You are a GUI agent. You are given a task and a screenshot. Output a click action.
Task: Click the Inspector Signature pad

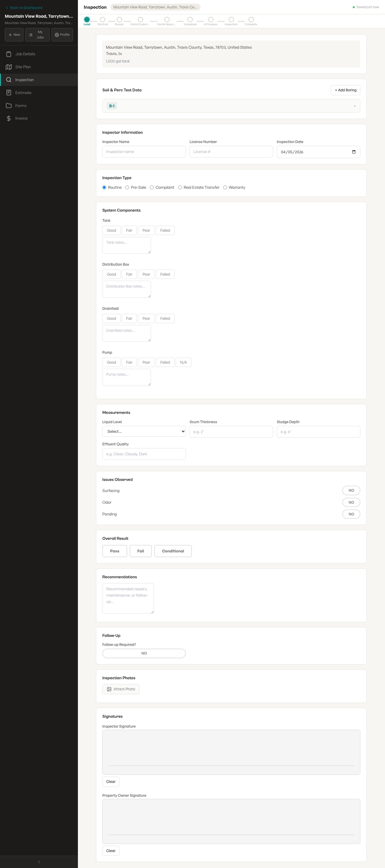click(x=231, y=752)
